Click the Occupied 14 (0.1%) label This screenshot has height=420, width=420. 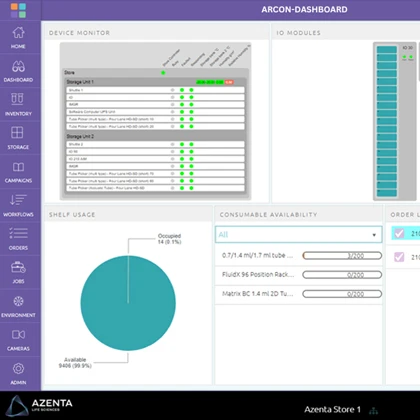point(169,239)
